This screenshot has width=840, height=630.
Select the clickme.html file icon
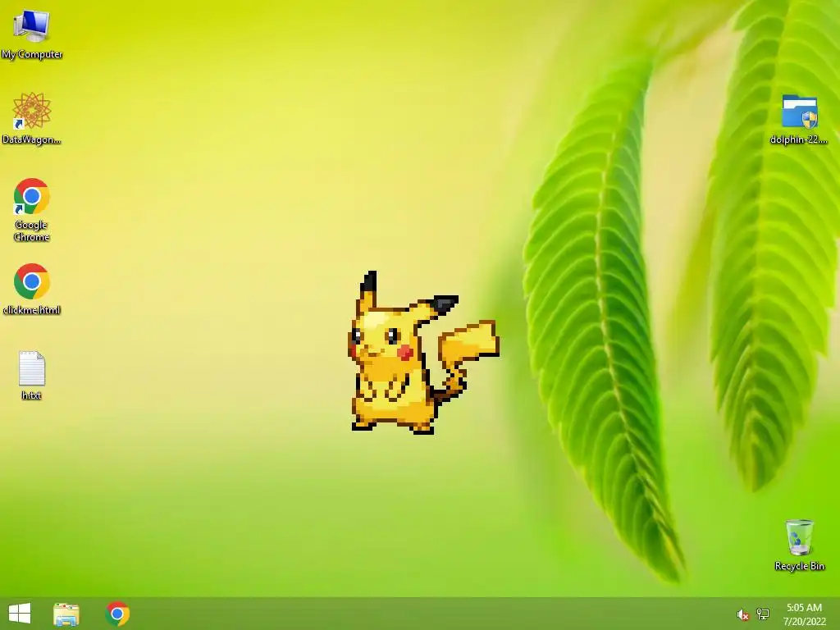(32, 281)
